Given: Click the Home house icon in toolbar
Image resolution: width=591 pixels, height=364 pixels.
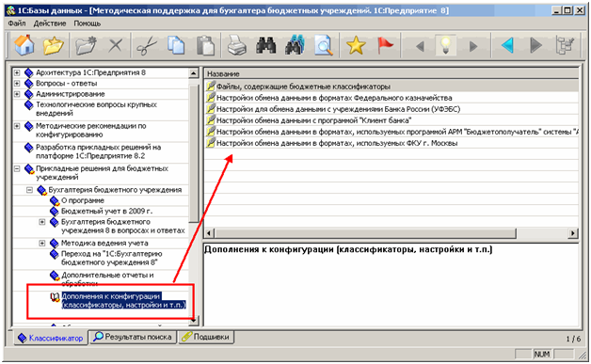Looking at the screenshot, I should 24,45.
